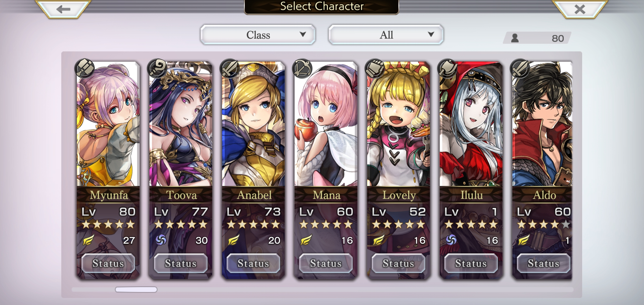
Task: Click Ilulu's axe weapon class icon
Action: (447, 68)
